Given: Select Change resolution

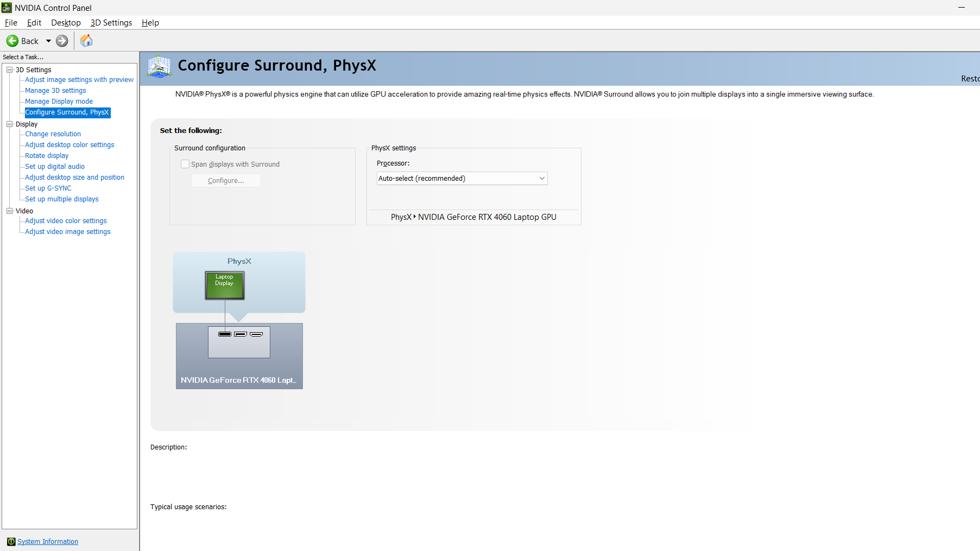Looking at the screenshot, I should (x=53, y=134).
